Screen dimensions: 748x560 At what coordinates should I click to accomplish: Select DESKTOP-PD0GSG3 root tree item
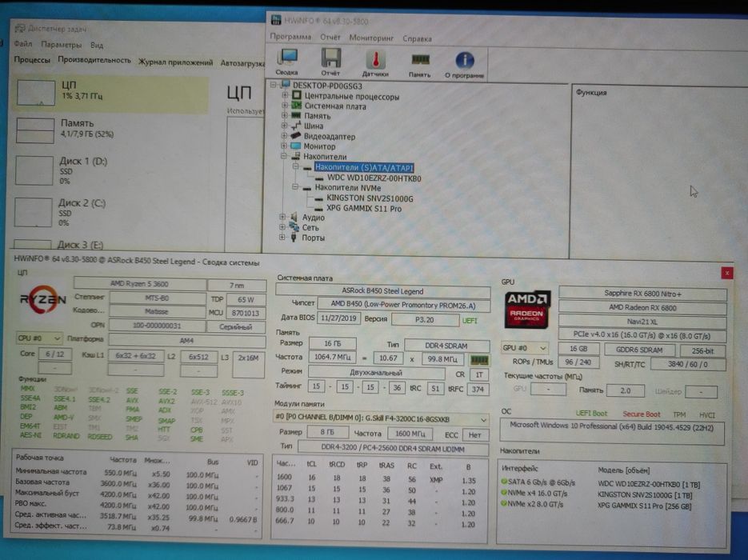[327, 86]
